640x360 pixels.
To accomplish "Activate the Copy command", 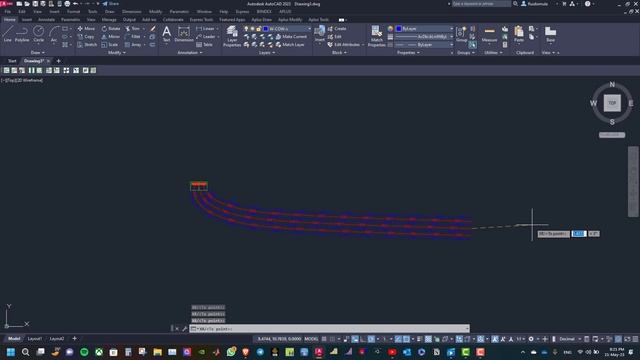I will point(86,37).
